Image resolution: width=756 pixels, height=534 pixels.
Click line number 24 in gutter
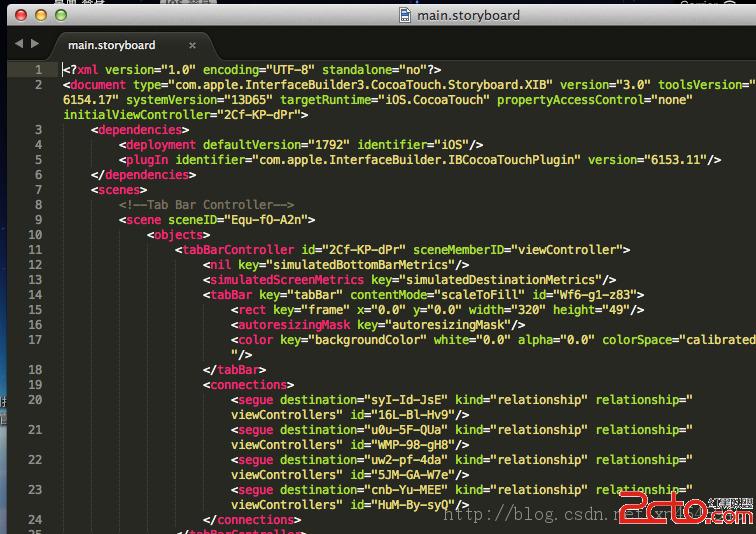click(x=35, y=520)
